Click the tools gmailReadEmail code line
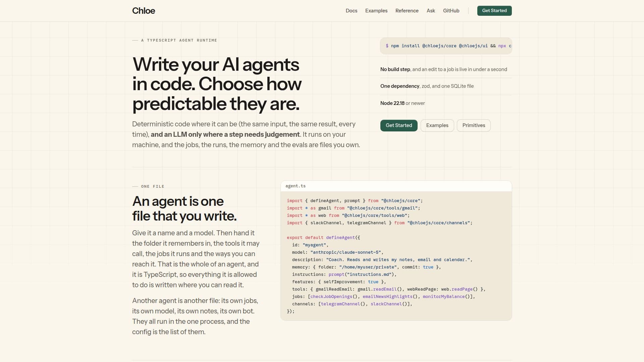 point(388,289)
